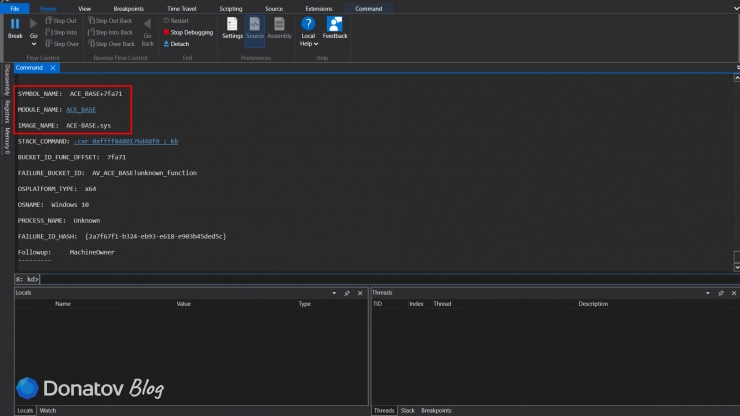
Task: Switch to the Stack bottom tab
Action: pyautogui.click(x=408, y=411)
